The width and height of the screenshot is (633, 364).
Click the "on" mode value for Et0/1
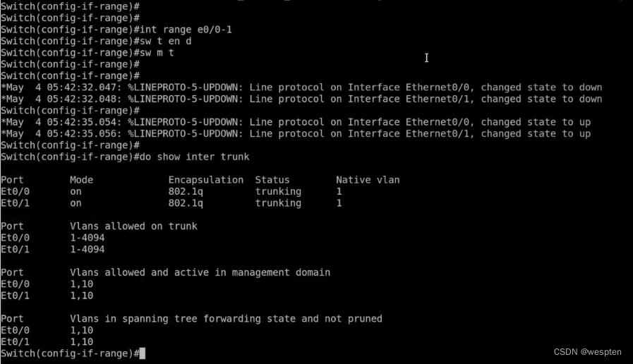(76, 203)
